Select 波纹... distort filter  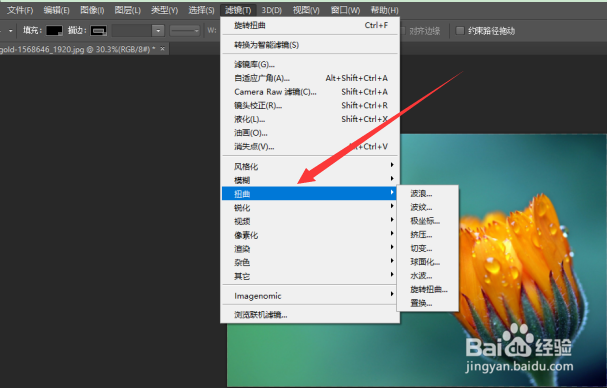[428, 208]
